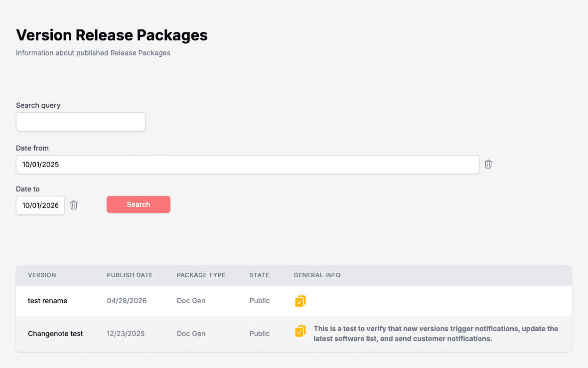Image resolution: width=588 pixels, height=368 pixels.
Task: Focus the Search query input field
Action: (x=81, y=122)
